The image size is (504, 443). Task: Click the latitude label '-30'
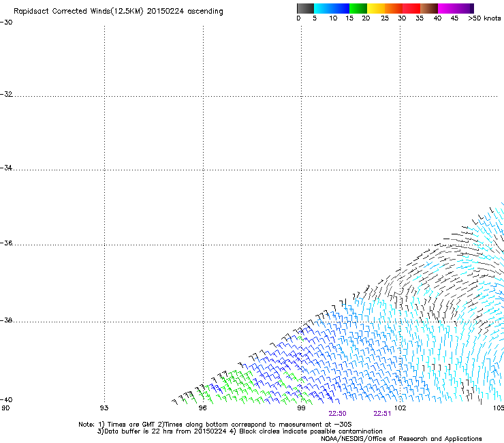click(6, 22)
